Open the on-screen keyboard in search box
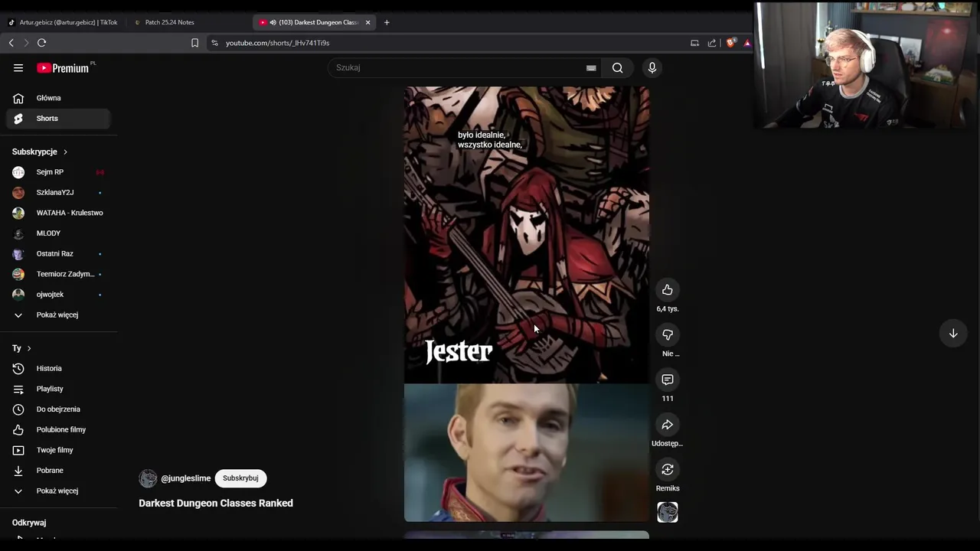Viewport: 980px width, 551px height. [x=591, y=68]
